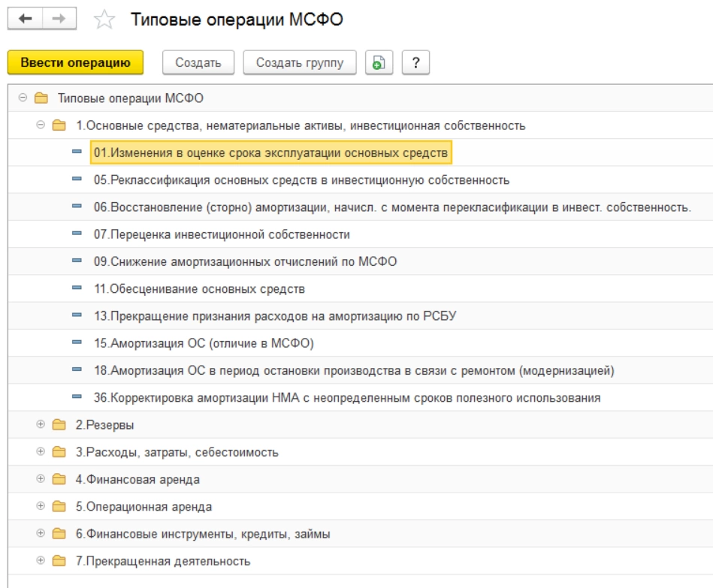This screenshot has width=713, height=588.
Task: Open 05.Реклассификация основных средств operation
Action: [x=301, y=180]
